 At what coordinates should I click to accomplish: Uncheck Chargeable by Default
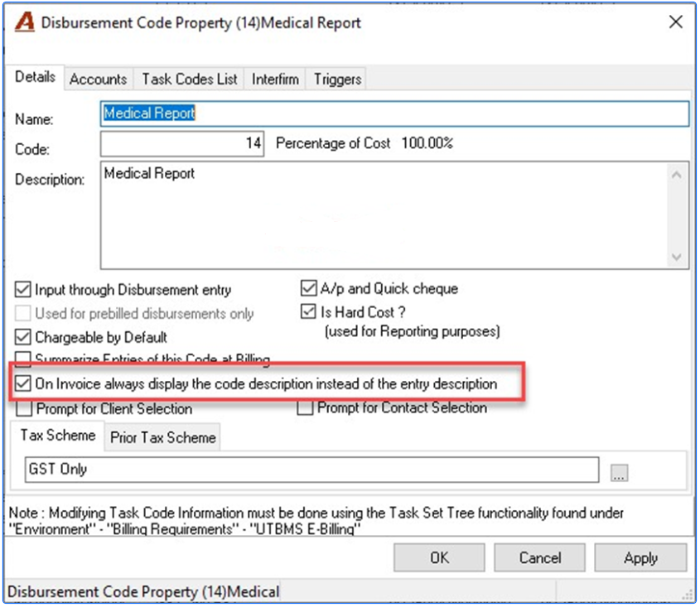tap(22, 337)
